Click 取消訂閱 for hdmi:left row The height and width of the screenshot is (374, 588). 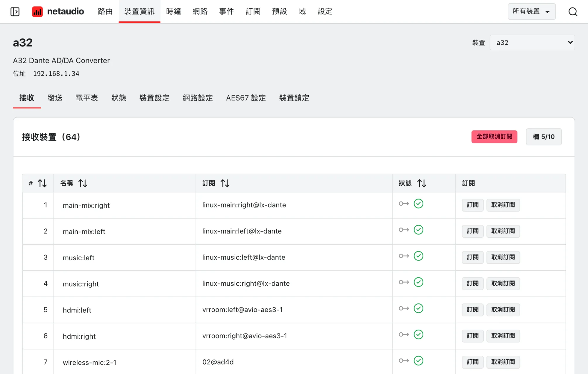[503, 309]
